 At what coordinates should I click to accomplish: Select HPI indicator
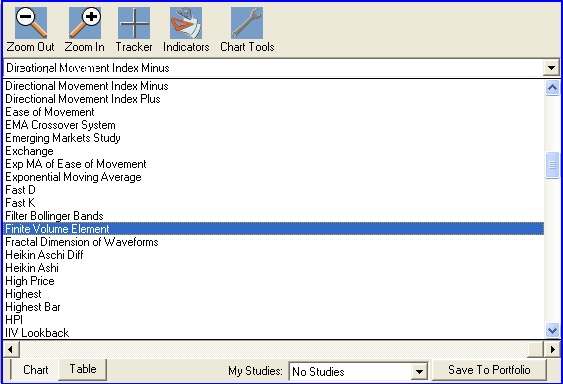click(x=274, y=320)
